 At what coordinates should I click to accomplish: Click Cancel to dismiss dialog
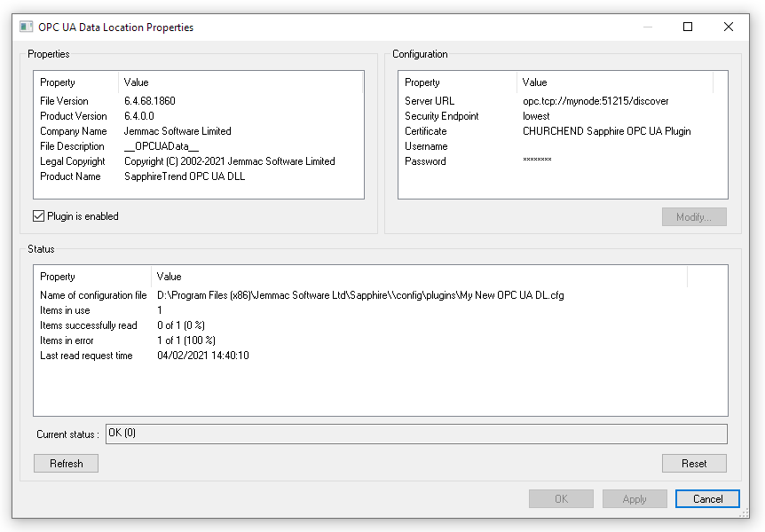pyautogui.click(x=707, y=499)
